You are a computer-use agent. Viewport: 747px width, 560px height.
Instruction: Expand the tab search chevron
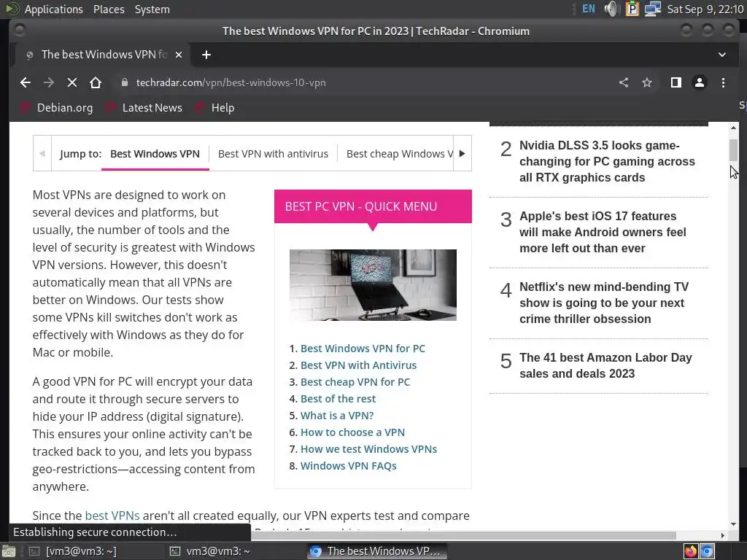[x=722, y=55]
